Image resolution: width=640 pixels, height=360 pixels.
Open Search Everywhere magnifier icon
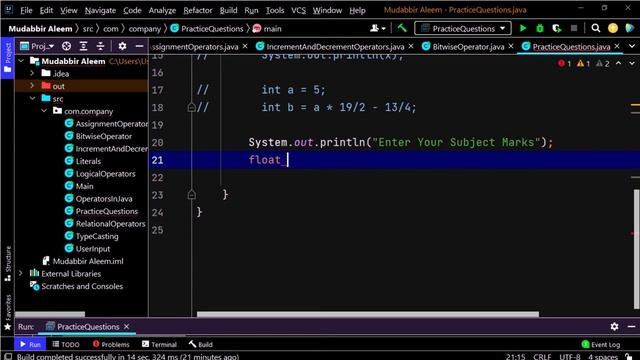point(596,28)
